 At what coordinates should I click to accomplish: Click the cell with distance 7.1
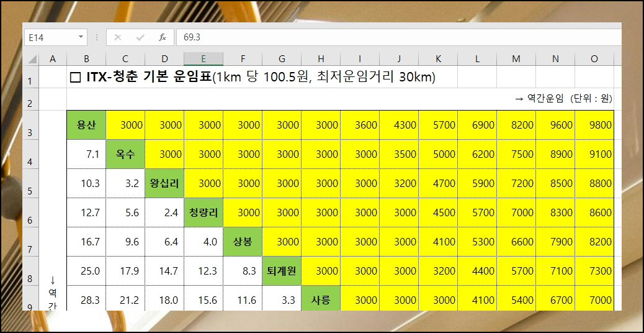point(86,154)
